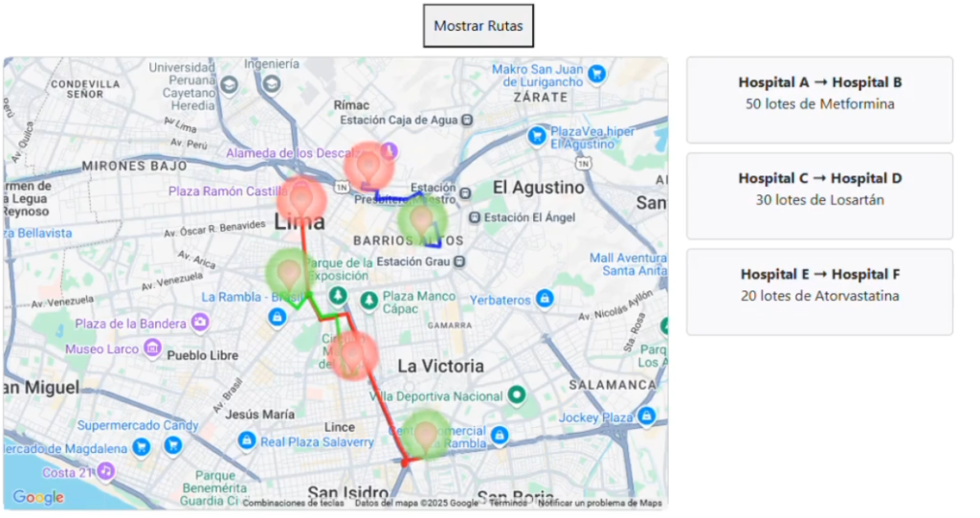Select the Hospital A → Hospital B card
Viewport: 980px width, 518px height.
[x=819, y=100]
